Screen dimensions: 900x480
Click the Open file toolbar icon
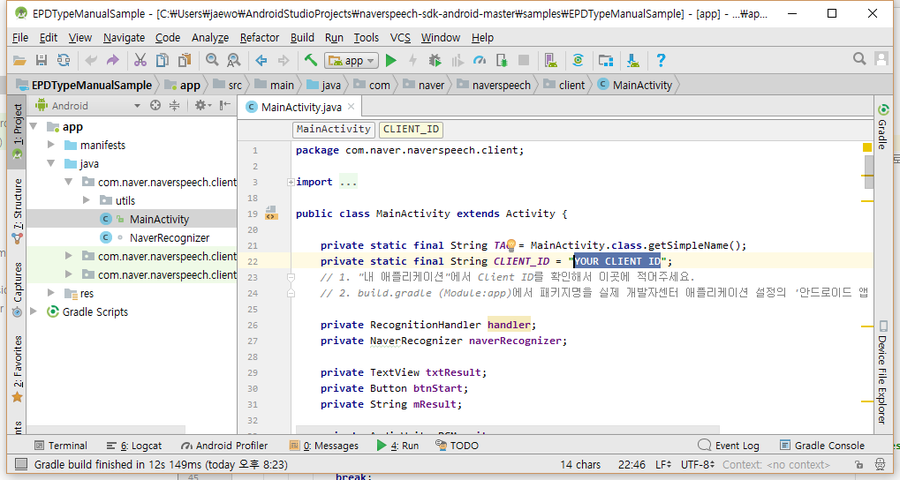point(20,60)
